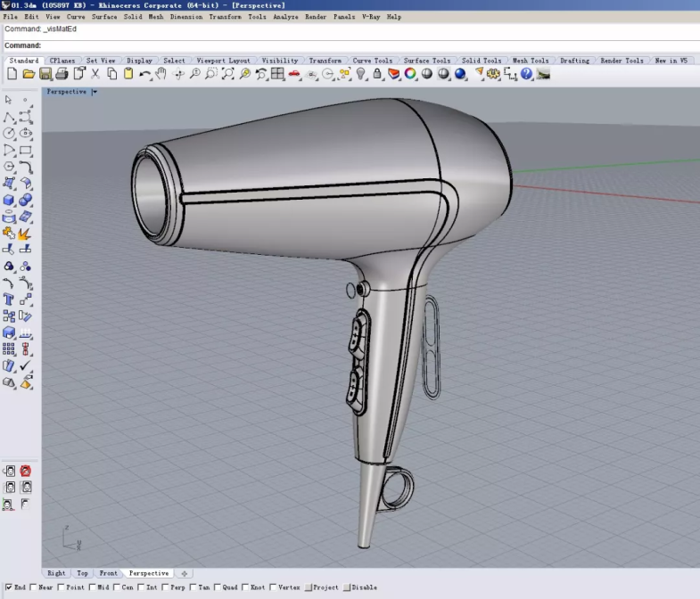
Task: Click the Save disk icon
Action: tap(45, 74)
